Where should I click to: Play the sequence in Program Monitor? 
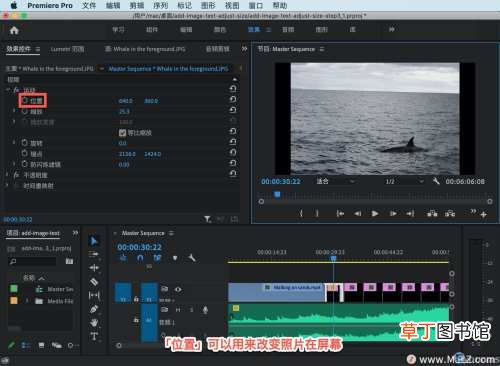(x=375, y=213)
